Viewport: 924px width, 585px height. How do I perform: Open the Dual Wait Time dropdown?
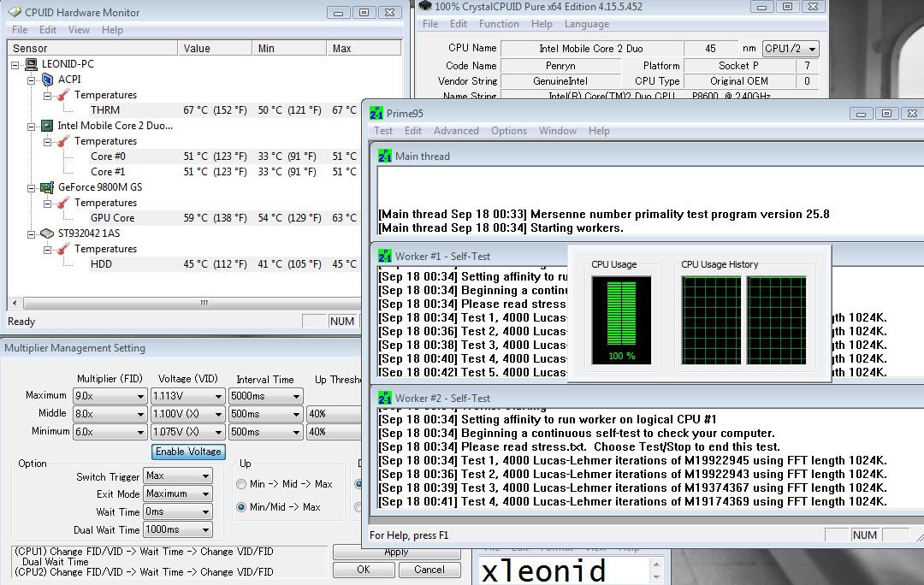point(177,529)
